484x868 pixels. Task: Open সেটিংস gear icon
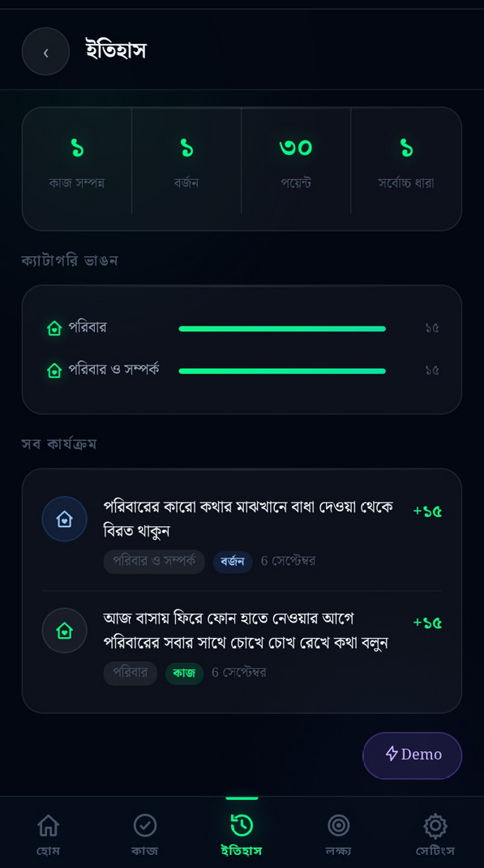click(435, 825)
